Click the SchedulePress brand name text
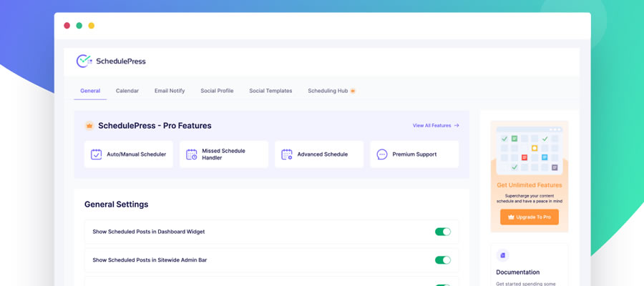The width and height of the screenshot is (644, 286). [121, 61]
